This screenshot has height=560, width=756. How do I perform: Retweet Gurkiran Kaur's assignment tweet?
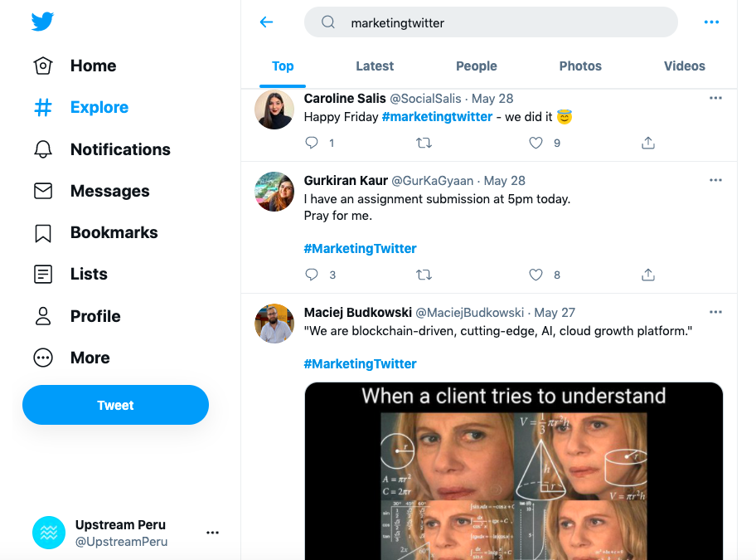click(424, 275)
